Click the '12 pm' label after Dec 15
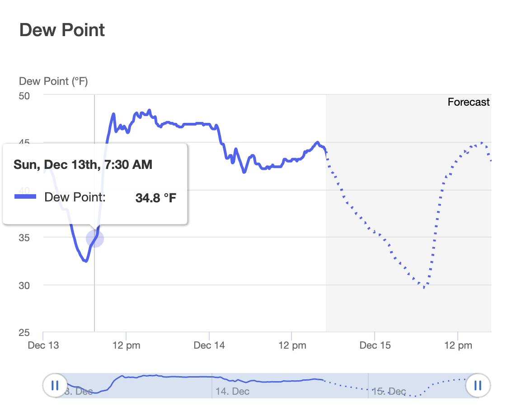The width and height of the screenshot is (507, 420). [x=458, y=345]
